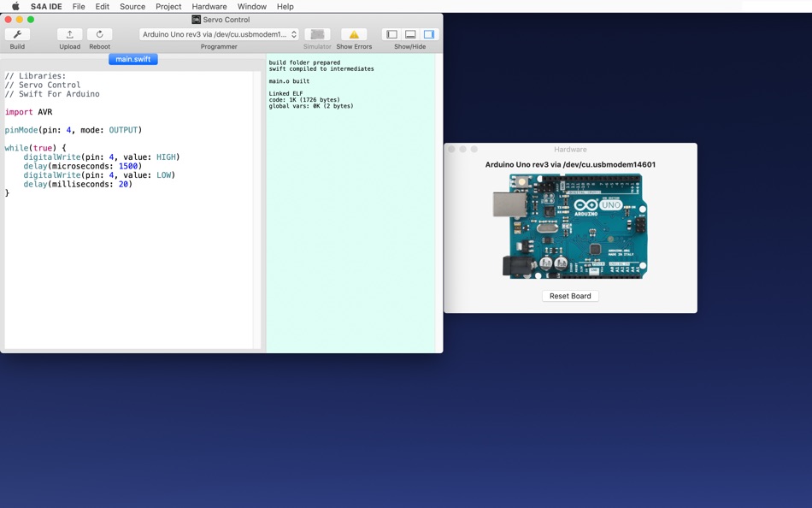Click the Servo Control title document icon

pos(197,20)
